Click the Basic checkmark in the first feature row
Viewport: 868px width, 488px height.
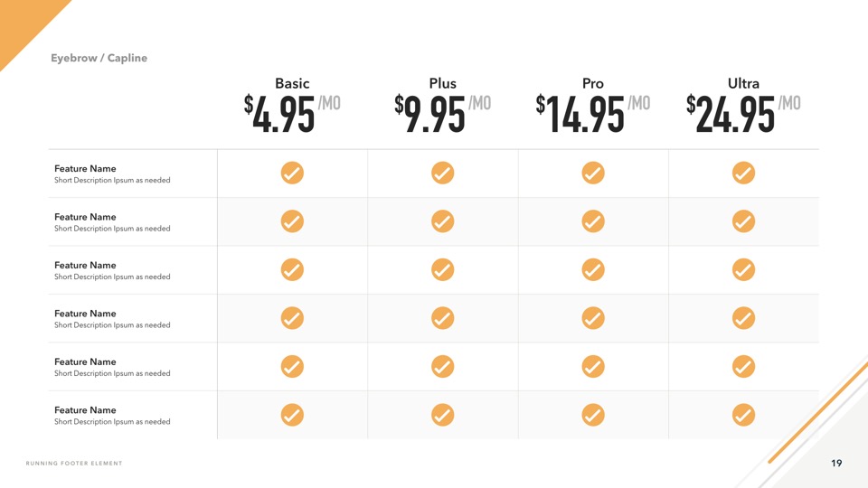click(292, 173)
